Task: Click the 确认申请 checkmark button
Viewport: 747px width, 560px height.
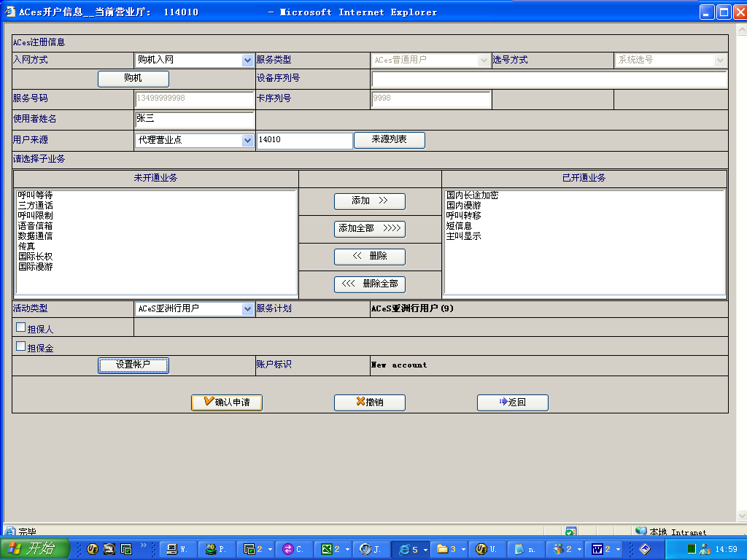Action: click(226, 402)
